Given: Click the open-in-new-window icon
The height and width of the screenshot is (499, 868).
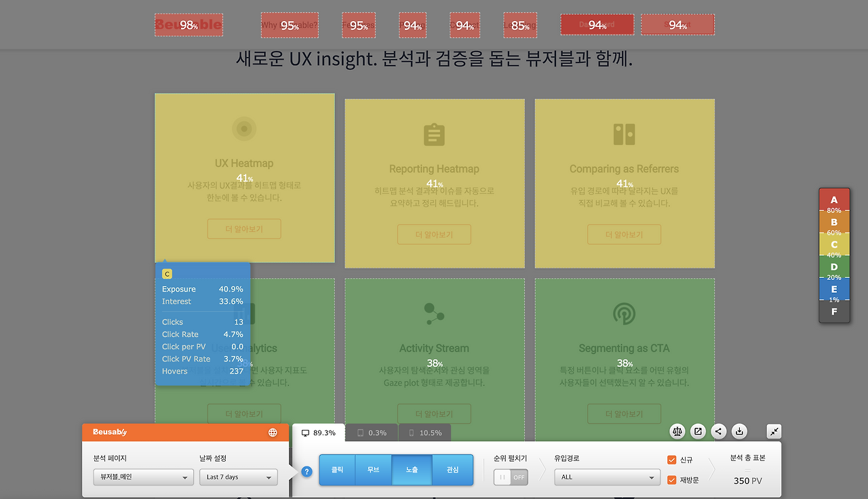Looking at the screenshot, I should (697, 431).
